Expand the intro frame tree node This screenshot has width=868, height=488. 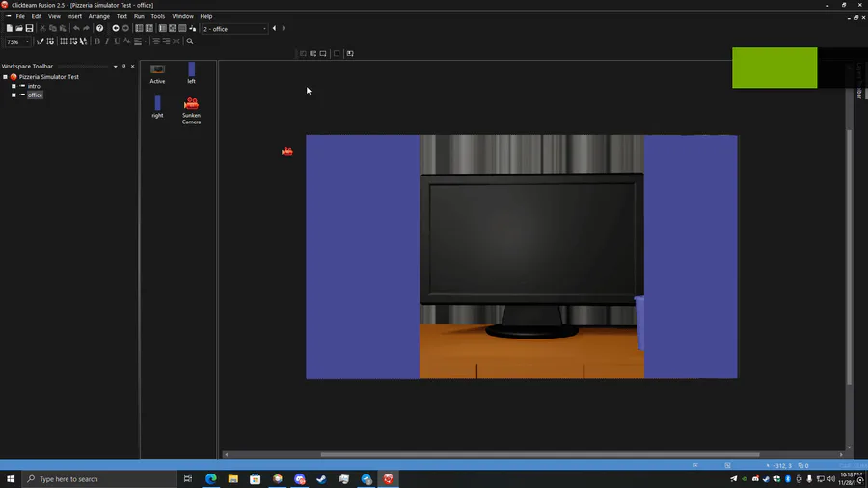click(x=14, y=86)
